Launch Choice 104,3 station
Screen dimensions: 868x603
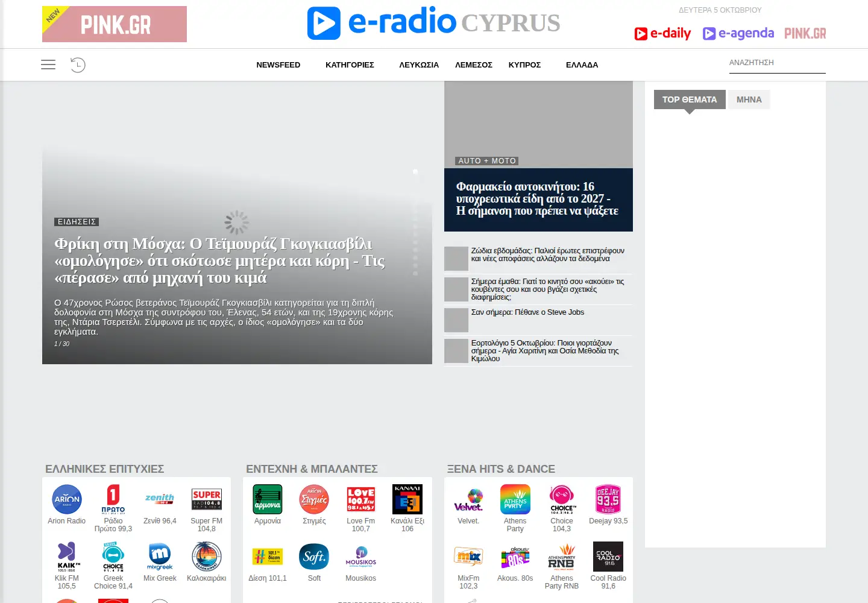coord(562,508)
